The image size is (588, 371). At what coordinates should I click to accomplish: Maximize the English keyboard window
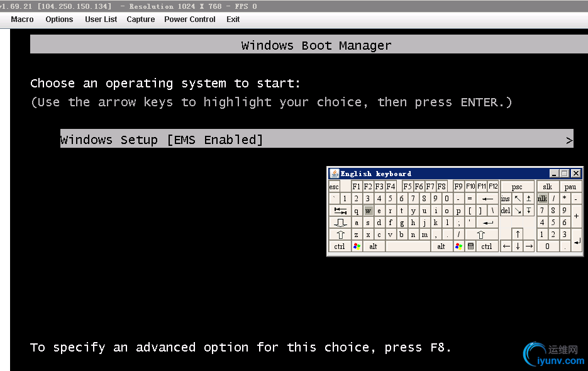565,174
